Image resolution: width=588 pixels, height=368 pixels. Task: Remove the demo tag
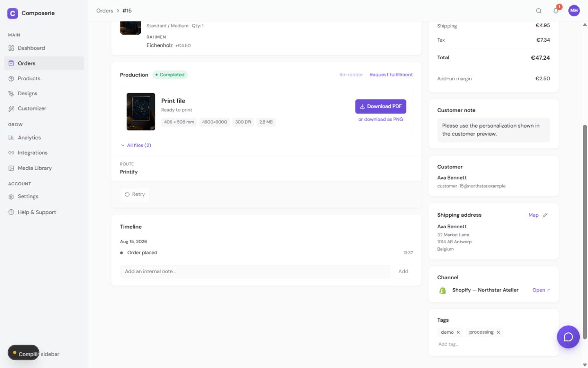(458, 332)
